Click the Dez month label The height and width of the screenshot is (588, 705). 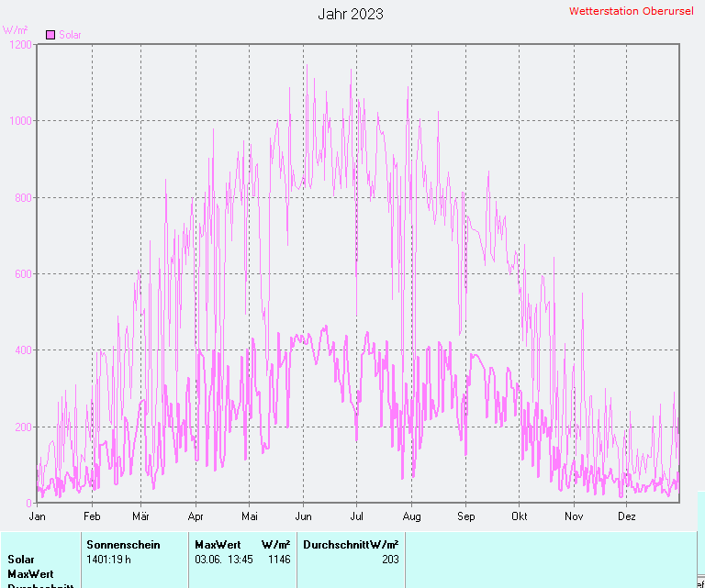pyautogui.click(x=627, y=516)
